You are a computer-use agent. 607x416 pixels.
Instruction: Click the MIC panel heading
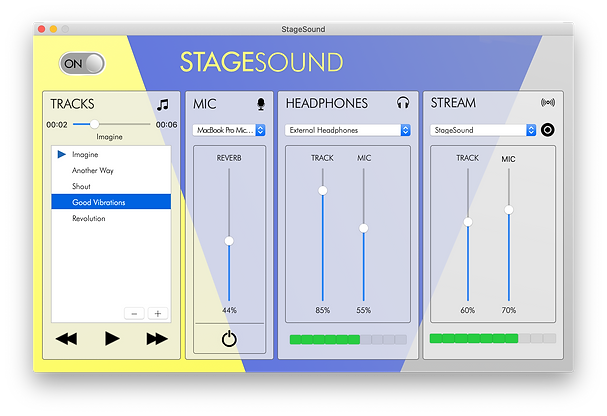click(x=205, y=104)
